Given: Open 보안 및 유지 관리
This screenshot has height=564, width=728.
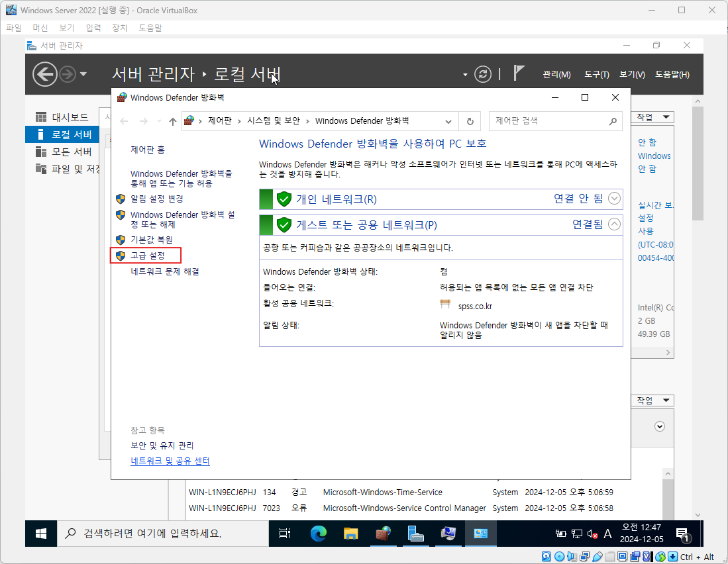Looking at the screenshot, I should [x=162, y=446].
